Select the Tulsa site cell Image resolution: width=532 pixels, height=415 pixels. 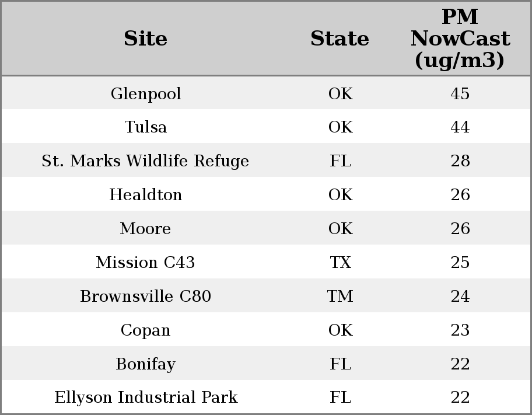(145, 127)
